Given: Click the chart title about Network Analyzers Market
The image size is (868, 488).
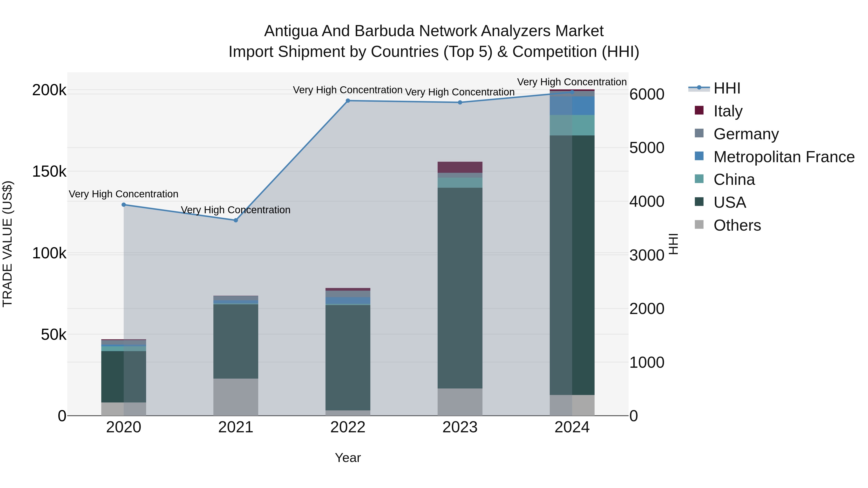Looking at the screenshot, I should [x=434, y=41].
